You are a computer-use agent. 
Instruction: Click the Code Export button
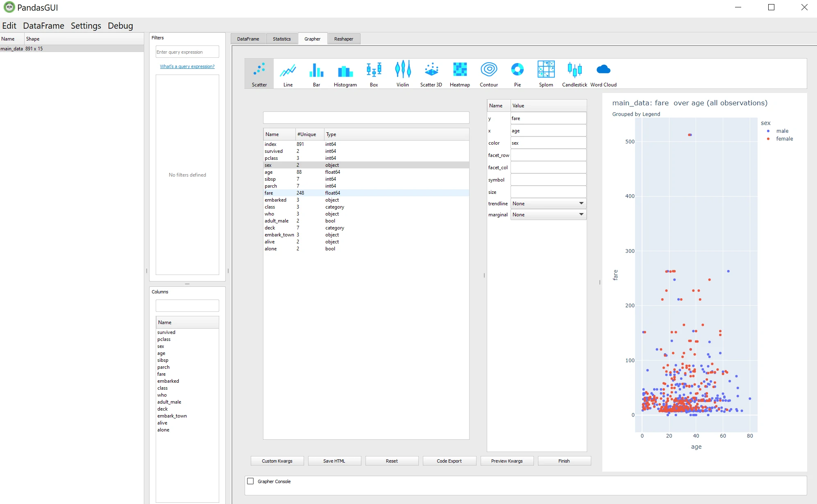pos(449,461)
